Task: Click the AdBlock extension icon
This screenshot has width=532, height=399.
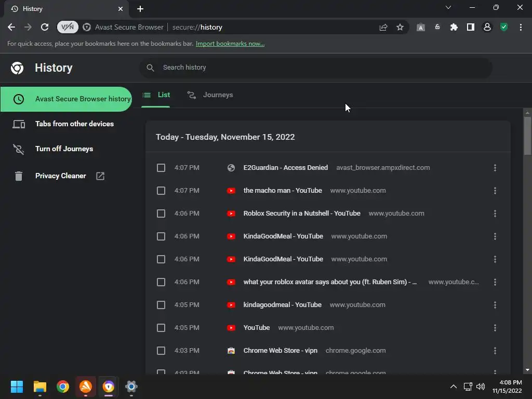Action: [x=421, y=28]
